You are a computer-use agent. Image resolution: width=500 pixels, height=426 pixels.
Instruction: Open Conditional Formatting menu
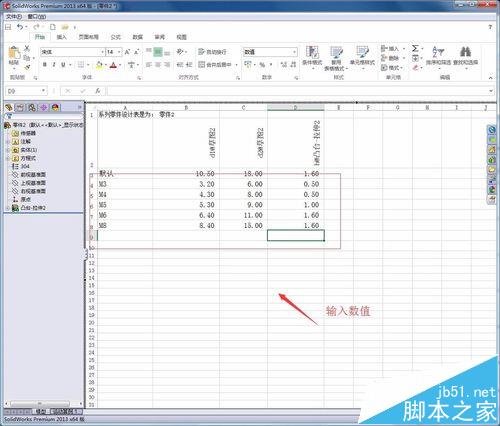(312, 57)
